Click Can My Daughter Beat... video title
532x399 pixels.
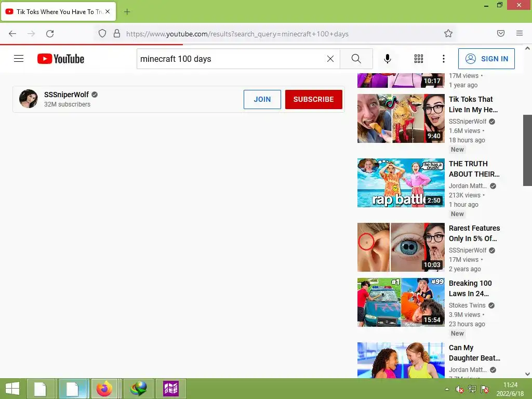coord(474,353)
